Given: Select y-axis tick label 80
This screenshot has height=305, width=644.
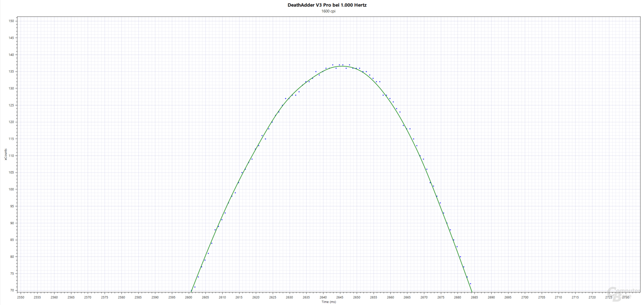Looking at the screenshot, I should coord(12,257).
